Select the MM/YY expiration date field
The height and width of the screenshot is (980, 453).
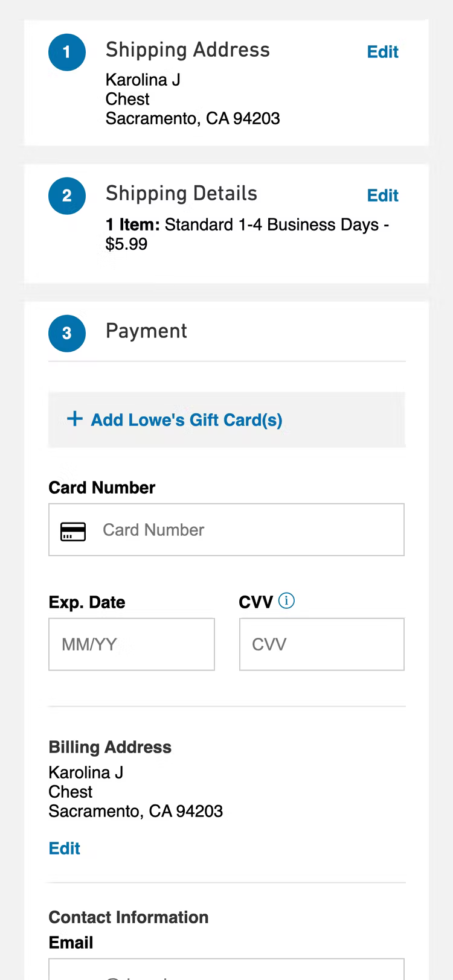point(132,644)
